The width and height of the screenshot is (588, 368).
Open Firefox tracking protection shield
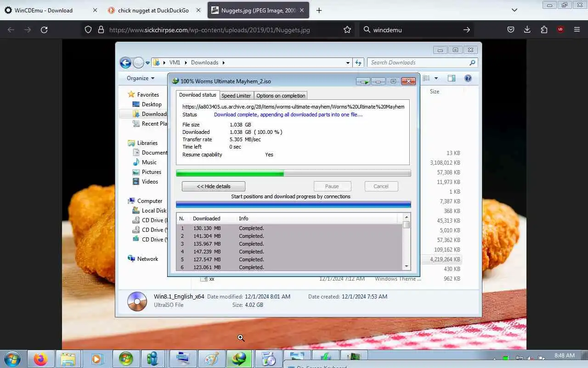(x=88, y=30)
